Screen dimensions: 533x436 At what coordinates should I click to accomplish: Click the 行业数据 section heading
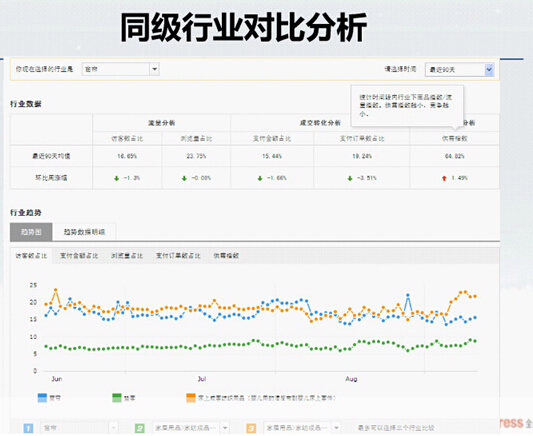[26, 104]
